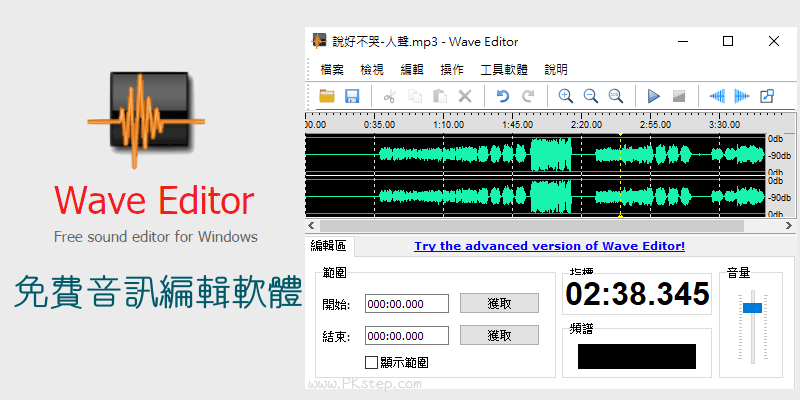Focus the 開始 time input field
This screenshot has width=800, height=400.
point(407,304)
